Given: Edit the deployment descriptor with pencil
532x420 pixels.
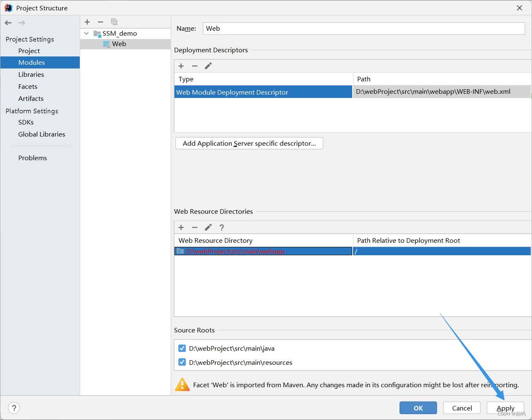Looking at the screenshot, I should [x=208, y=66].
